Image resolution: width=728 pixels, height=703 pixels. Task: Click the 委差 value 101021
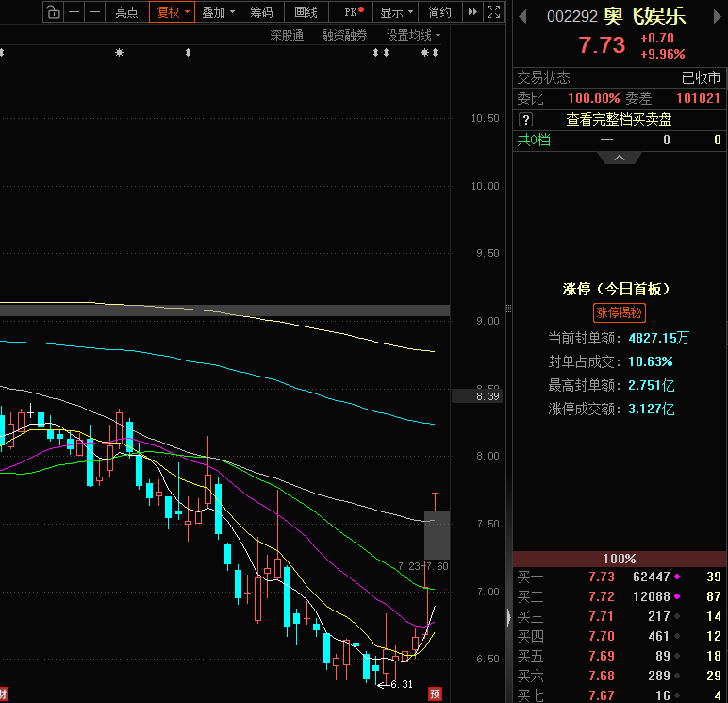pos(698,98)
